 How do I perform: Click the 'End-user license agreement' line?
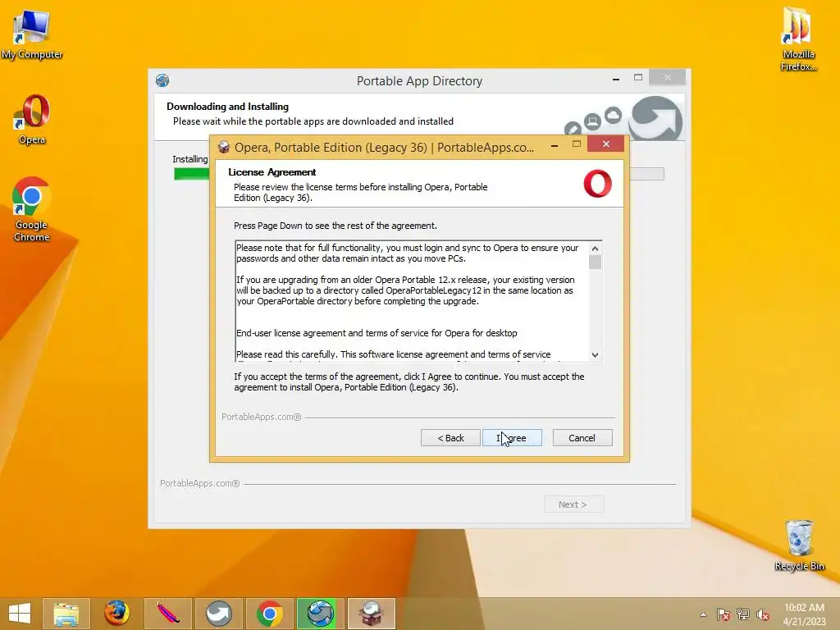point(377,333)
